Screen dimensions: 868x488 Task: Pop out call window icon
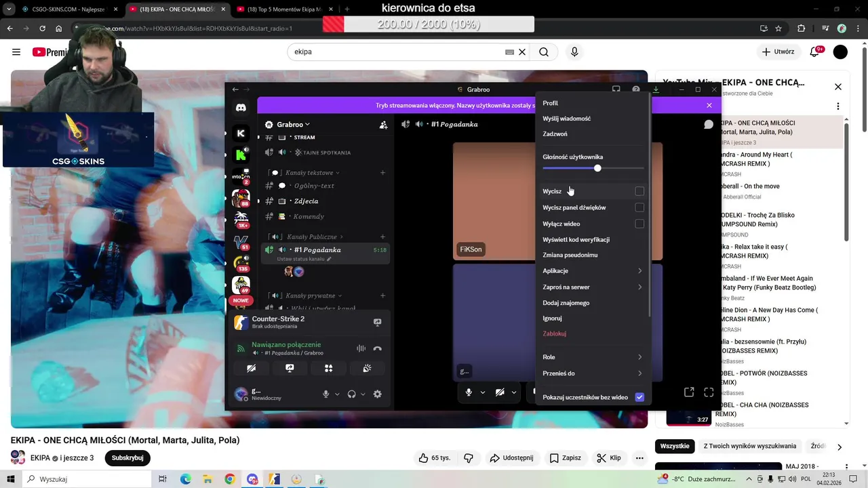689,392
